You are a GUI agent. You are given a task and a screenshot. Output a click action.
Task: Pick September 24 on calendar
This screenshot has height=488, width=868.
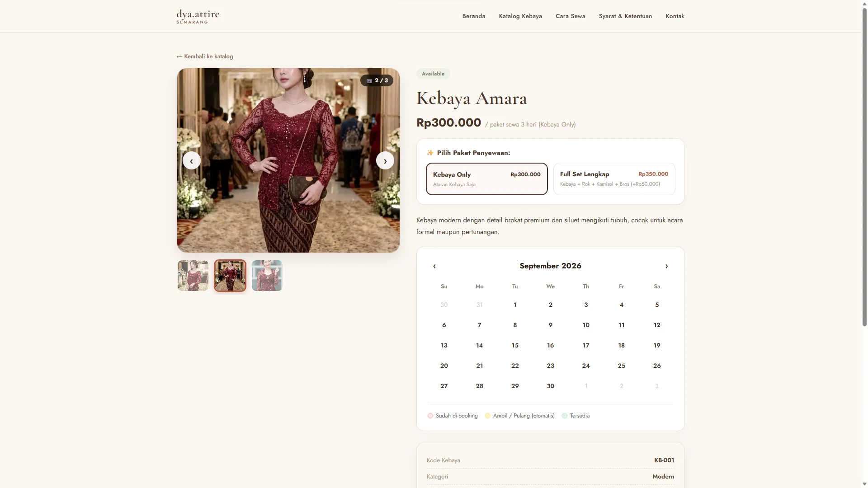pyautogui.click(x=586, y=366)
